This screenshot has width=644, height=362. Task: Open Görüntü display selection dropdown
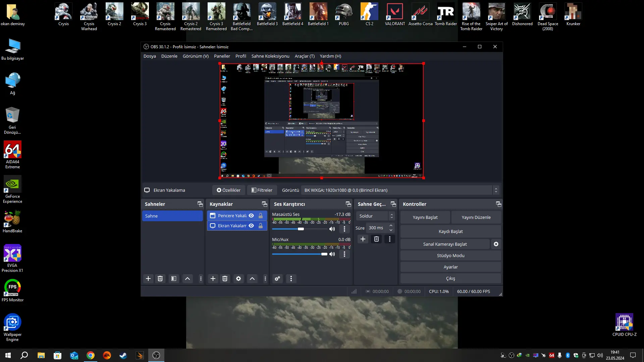point(400,190)
